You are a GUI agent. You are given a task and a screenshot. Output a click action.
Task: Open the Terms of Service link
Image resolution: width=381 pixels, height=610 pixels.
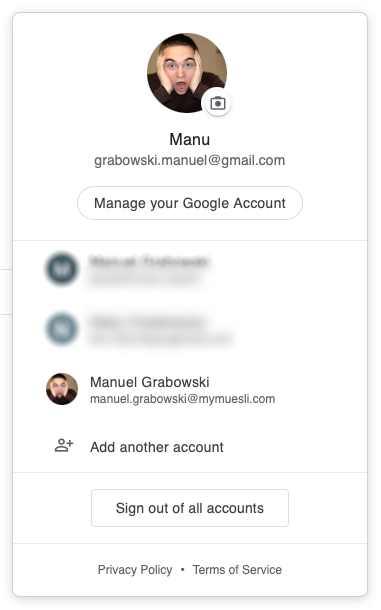click(x=237, y=570)
